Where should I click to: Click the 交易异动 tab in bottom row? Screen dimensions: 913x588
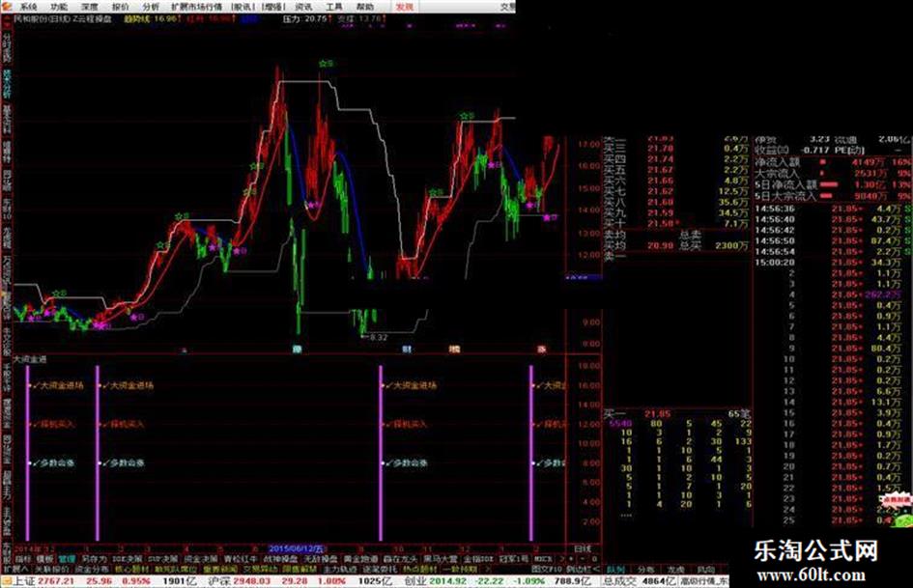[259, 569]
